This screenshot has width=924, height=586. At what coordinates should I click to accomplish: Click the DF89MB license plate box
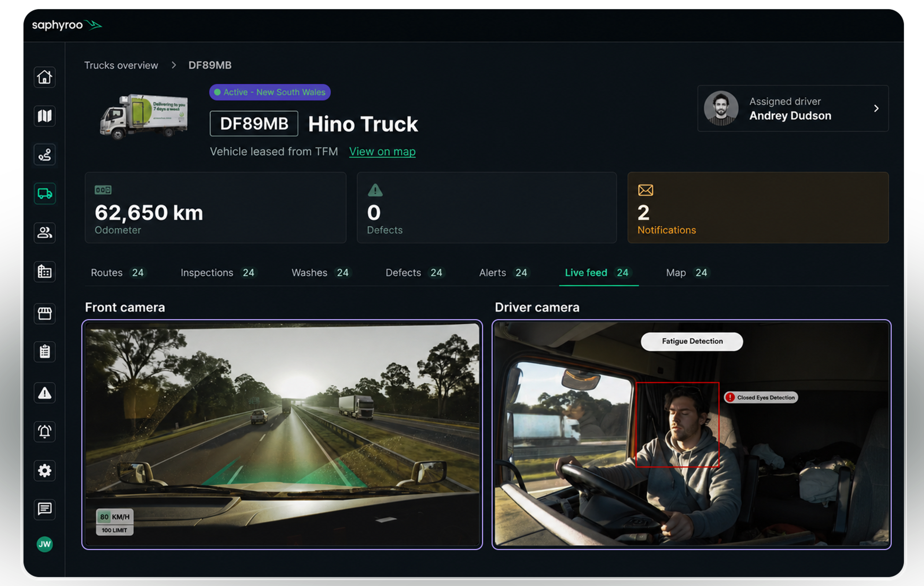click(254, 123)
